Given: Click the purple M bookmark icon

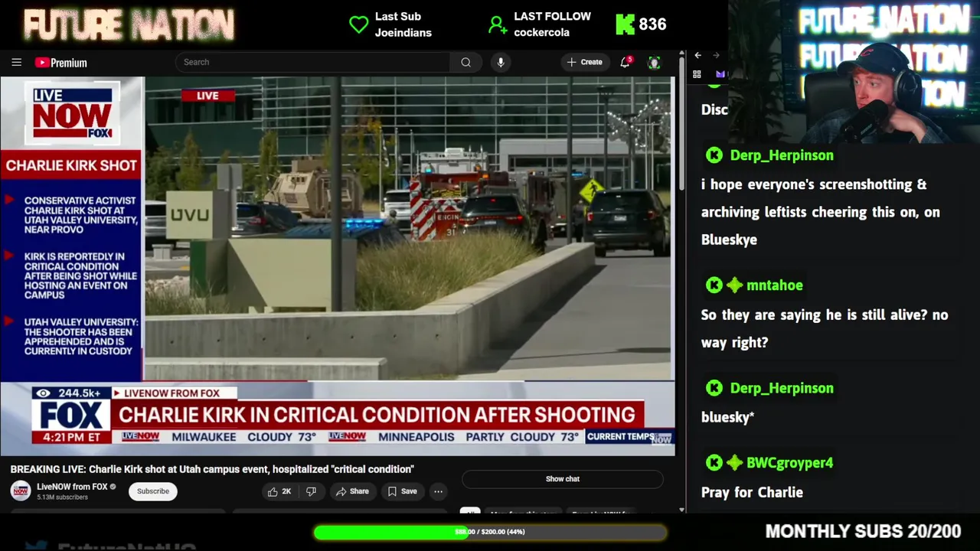Looking at the screenshot, I should (720, 74).
